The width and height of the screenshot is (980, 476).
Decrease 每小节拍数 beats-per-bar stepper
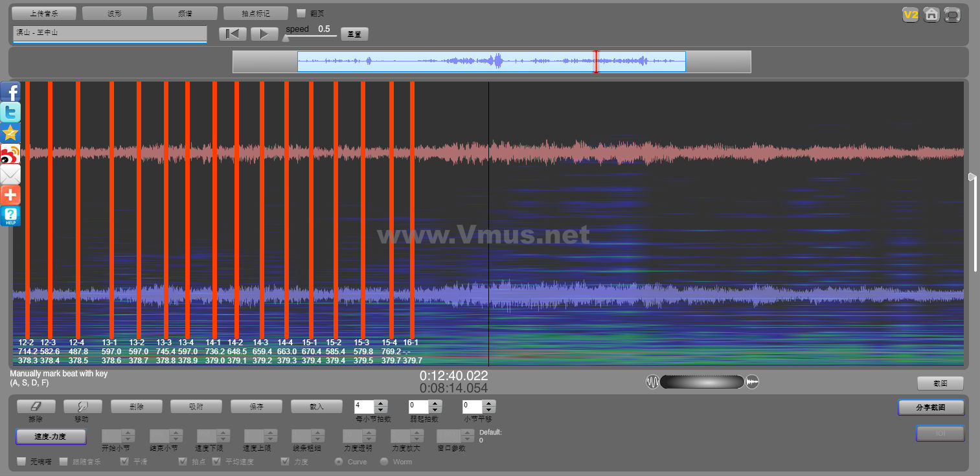(382, 410)
